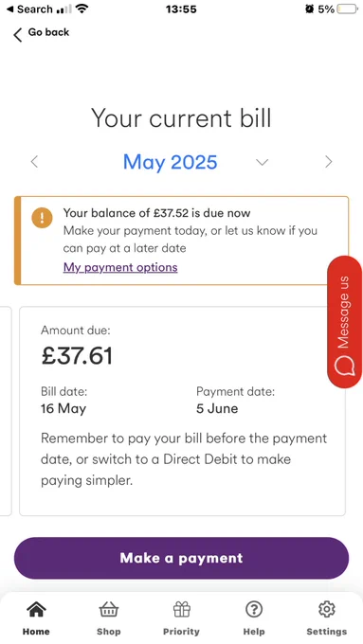
Task: Open the Priority gift icon
Action: point(181,609)
